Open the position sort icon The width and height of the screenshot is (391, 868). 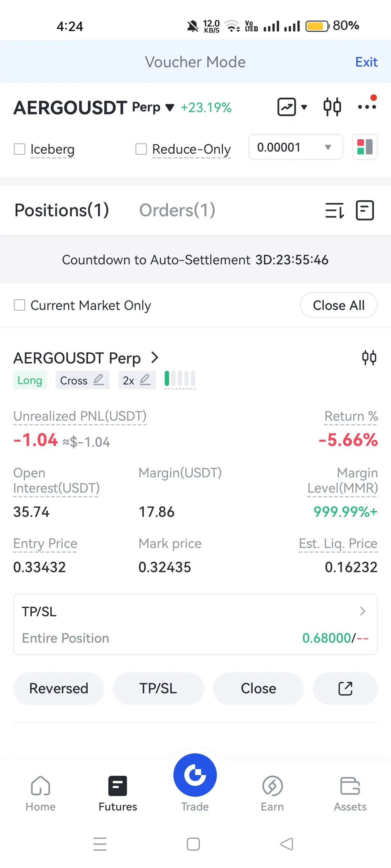coord(335,210)
